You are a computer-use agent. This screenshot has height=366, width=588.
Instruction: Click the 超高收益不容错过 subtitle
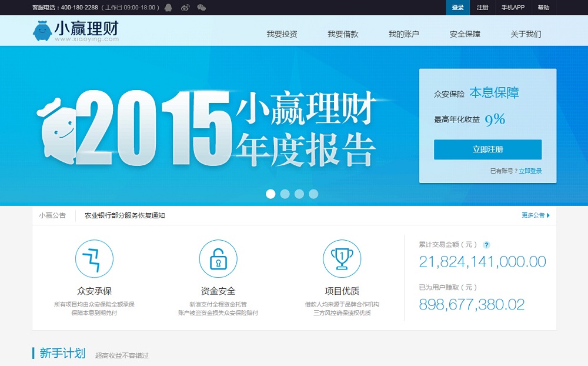click(x=122, y=355)
